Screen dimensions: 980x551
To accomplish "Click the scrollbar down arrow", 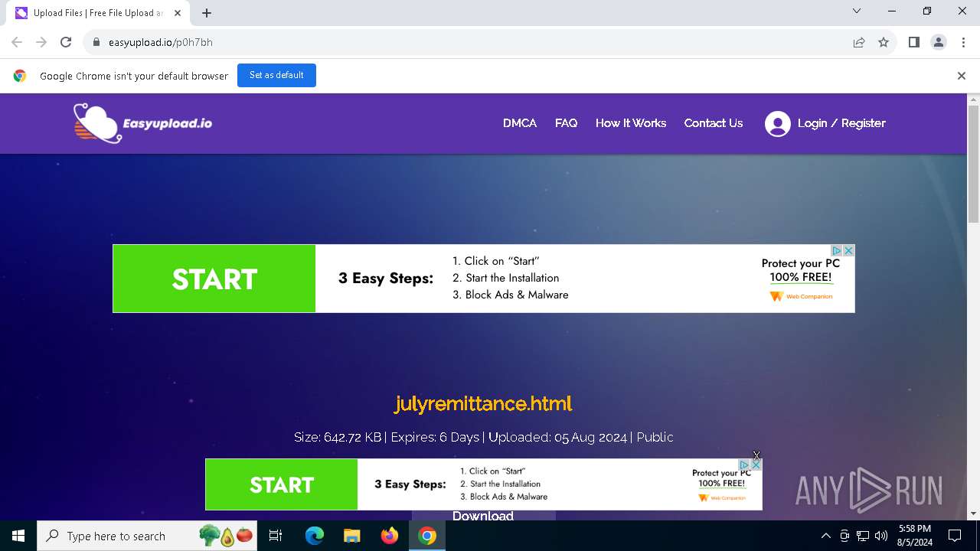I will pos(973,514).
